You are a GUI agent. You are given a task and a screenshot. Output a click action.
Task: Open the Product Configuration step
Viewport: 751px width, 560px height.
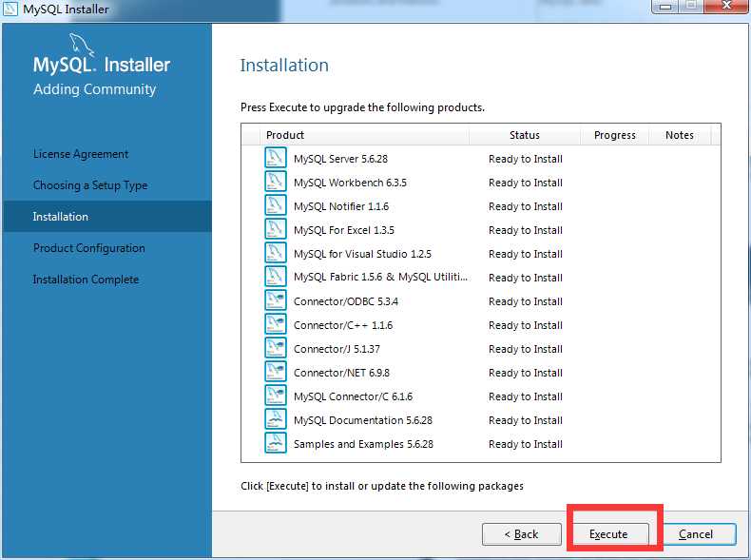[x=89, y=248]
